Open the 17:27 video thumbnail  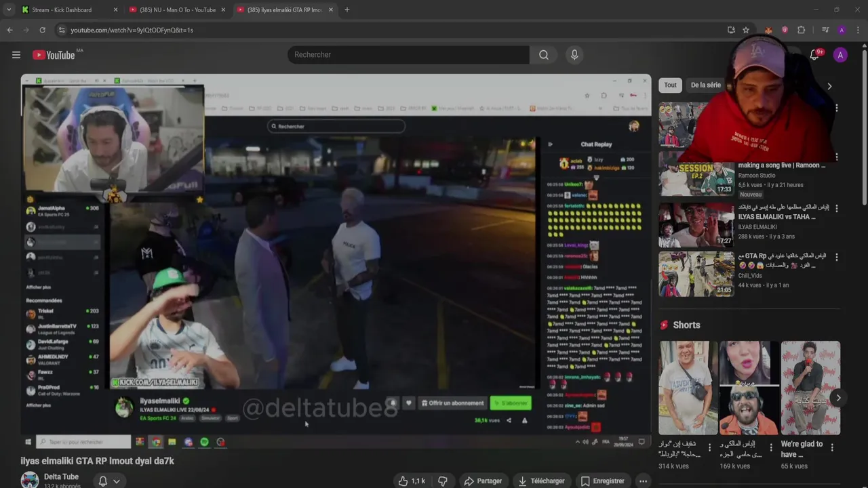(696, 225)
